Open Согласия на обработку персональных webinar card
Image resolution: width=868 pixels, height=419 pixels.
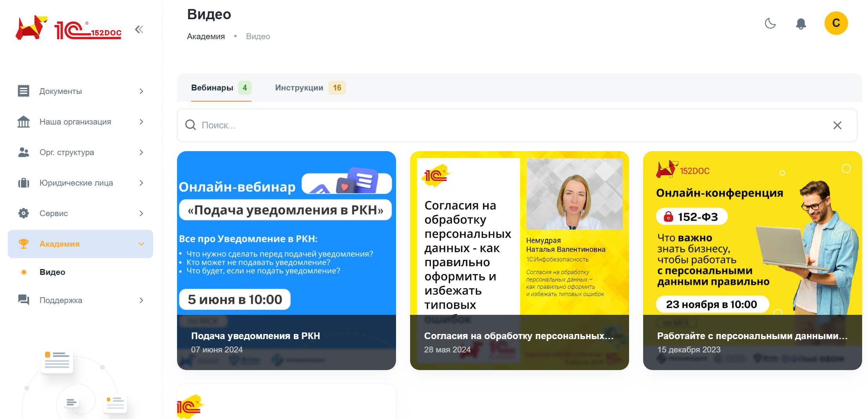pos(519,260)
